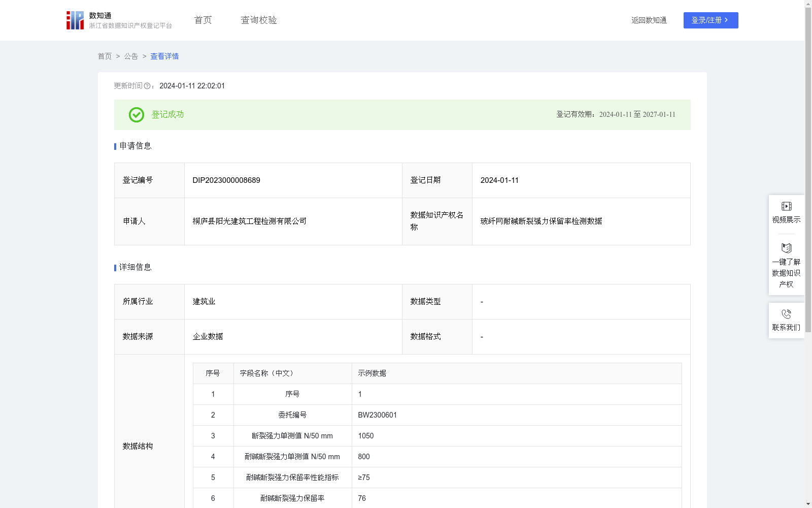
Task: Click the help icon next to 更新时间
Action: (147, 86)
